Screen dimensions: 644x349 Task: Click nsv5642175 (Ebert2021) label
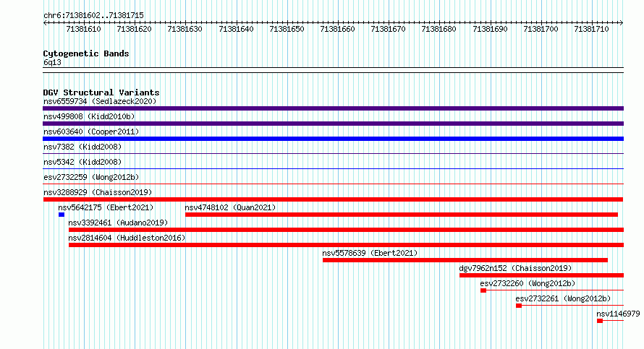(x=106, y=207)
